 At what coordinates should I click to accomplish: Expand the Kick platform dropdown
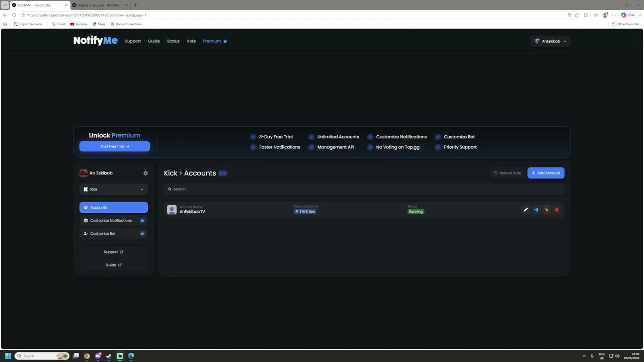pos(114,190)
